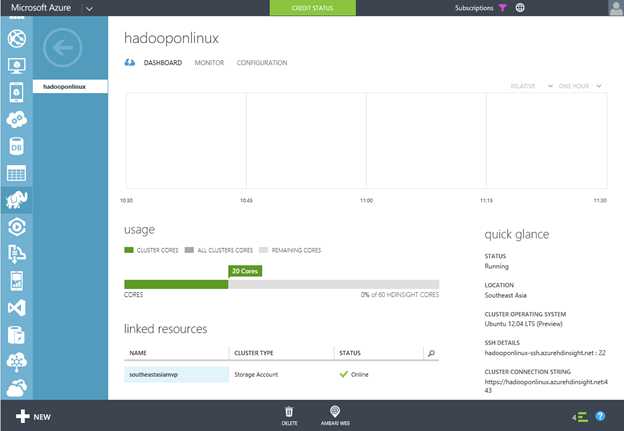The image size is (624, 431).
Task: Select HDInsight elephant icon in sidebar
Action: [16, 200]
